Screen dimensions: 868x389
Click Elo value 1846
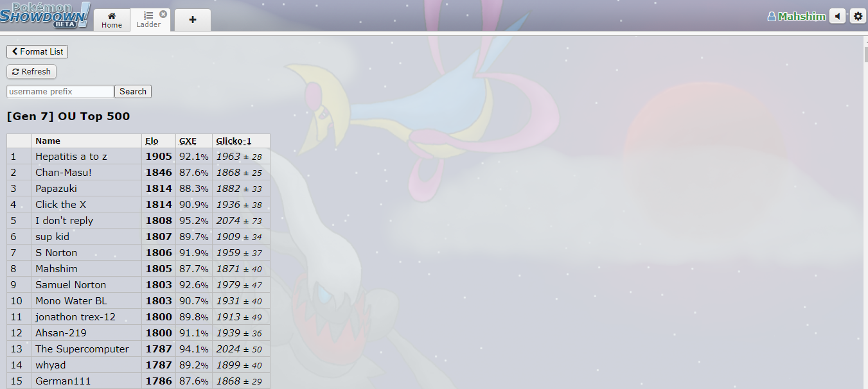[x=159, y=172]
